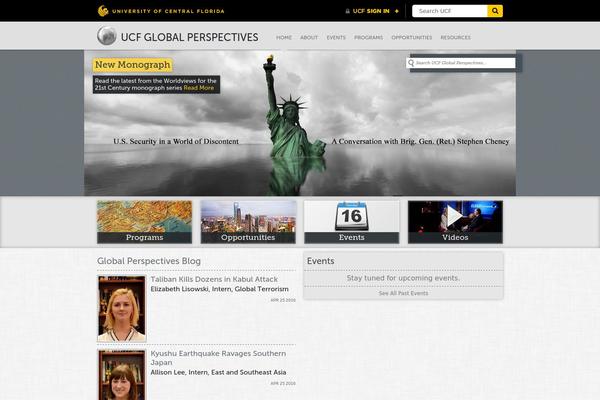Click 'Stay tuned for upcoming events.' text
The image size is (600, 400).
click(x=403, y=278)
